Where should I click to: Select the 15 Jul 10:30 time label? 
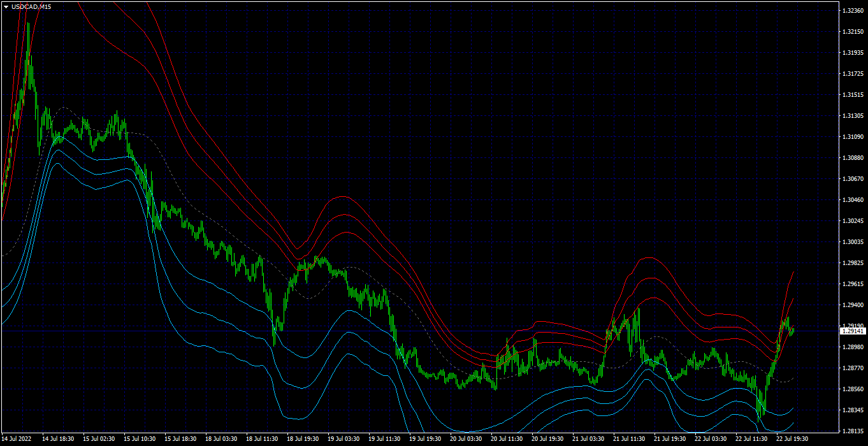pos(140,439)
